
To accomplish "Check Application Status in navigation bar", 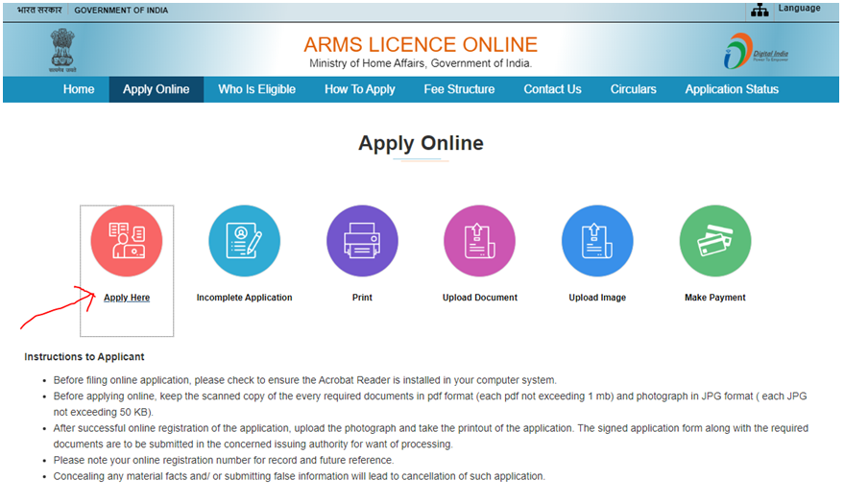I will click(732, 89).
